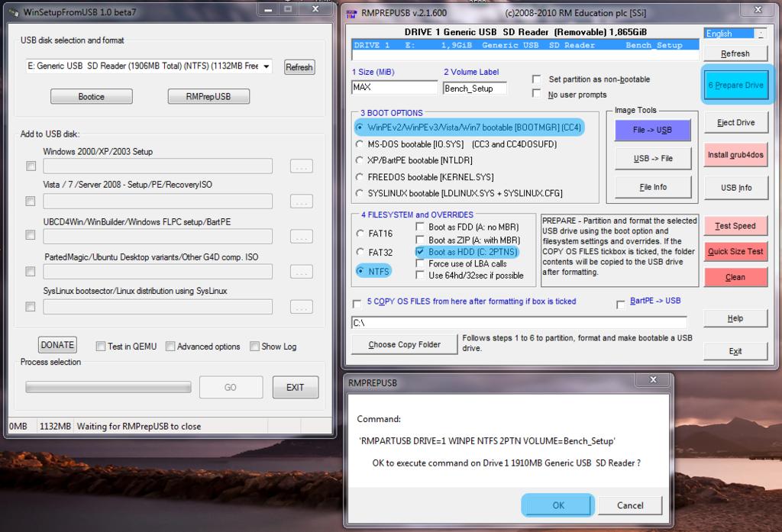Tick PartedMagic/Ubuntu Desktop ISO checkbox
The height and width of the screenshot is (532, 782).
pyautogui.click(x=31, y=271)
